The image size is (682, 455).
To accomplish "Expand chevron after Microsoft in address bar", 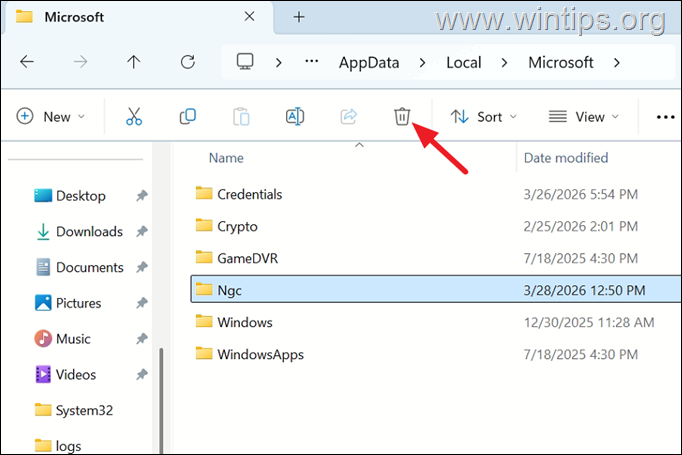I will pos(616,63).
